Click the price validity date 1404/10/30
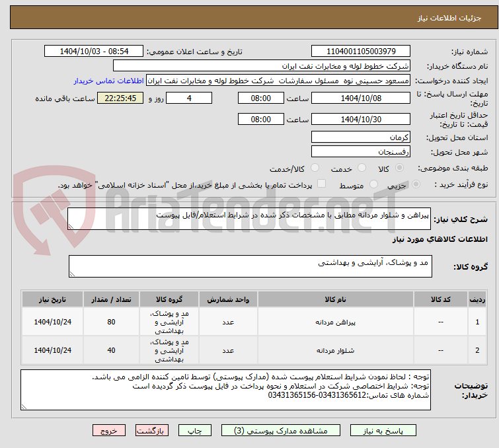The height and width of the screenshot is (448, 499). point(361,120)
